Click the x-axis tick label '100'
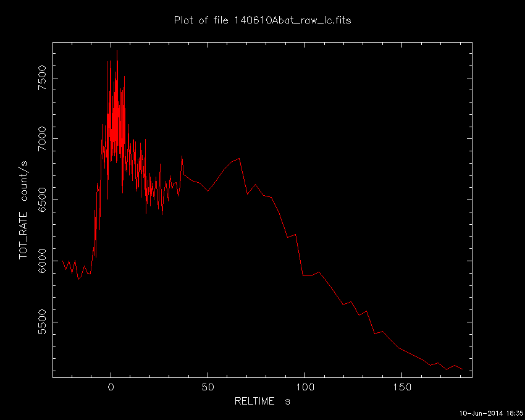 pyautogui.click(x=305, y=387)
